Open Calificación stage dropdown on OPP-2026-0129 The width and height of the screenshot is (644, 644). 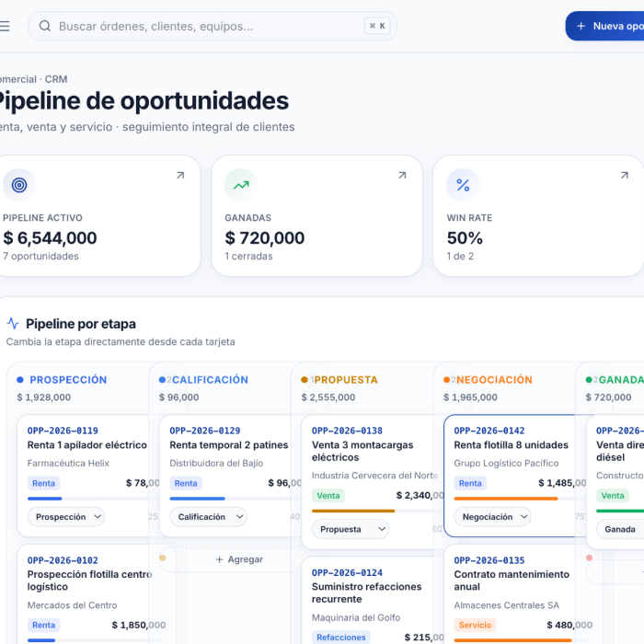(x=208, y=517)
